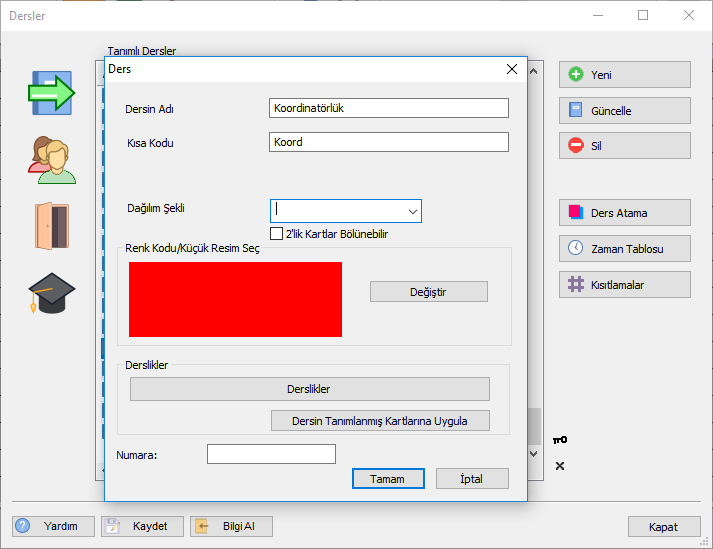713x549 pixels.
Task: Close with the Kapat button
Action: point(664,527)
